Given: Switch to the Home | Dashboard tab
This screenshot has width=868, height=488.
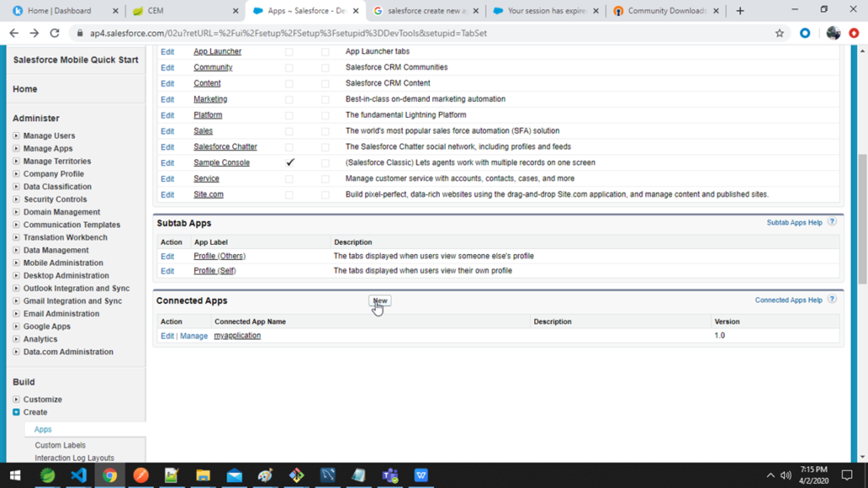Looking at the screenshot, I should [65, 10].
